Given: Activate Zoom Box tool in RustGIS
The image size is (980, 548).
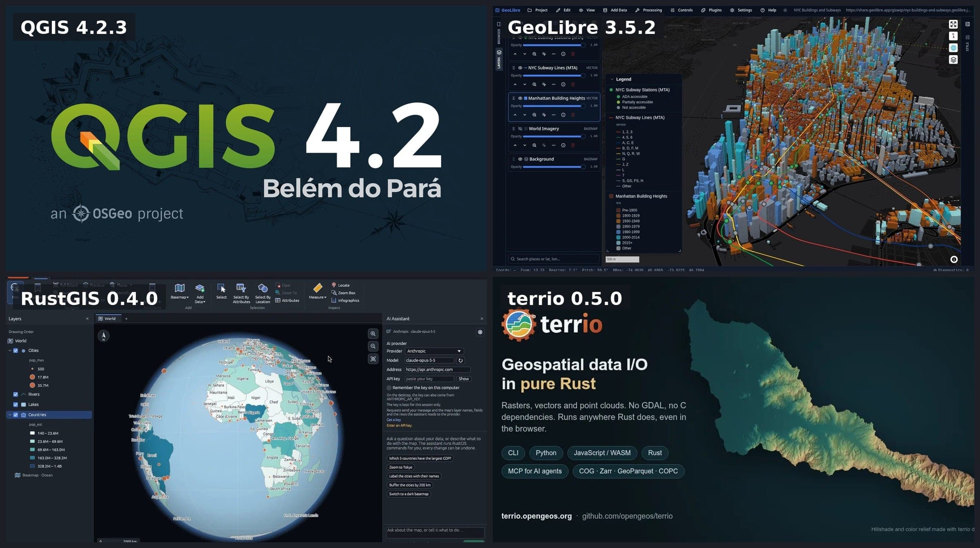Looking at the screenshot, I should [x=343, y=293].
